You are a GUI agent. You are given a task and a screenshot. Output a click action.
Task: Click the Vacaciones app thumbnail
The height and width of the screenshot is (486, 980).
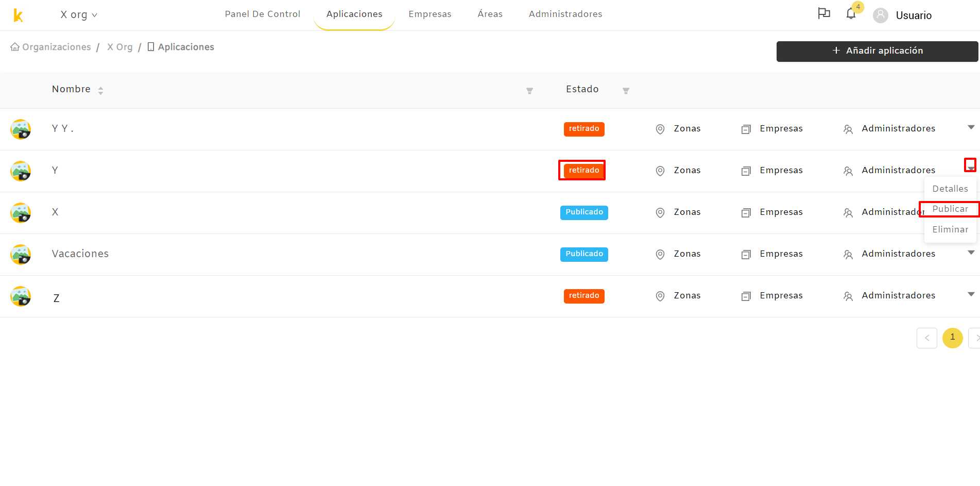coord(21,255)
